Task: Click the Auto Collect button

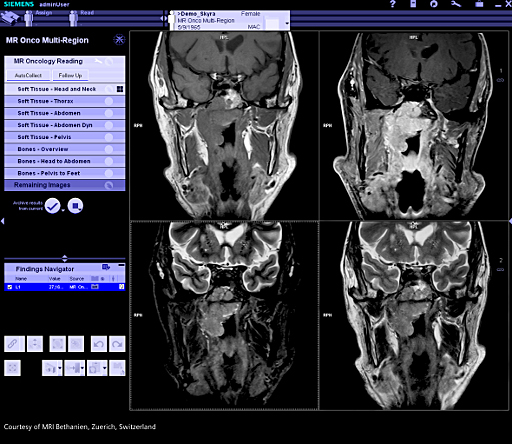Action: (28, 76)
